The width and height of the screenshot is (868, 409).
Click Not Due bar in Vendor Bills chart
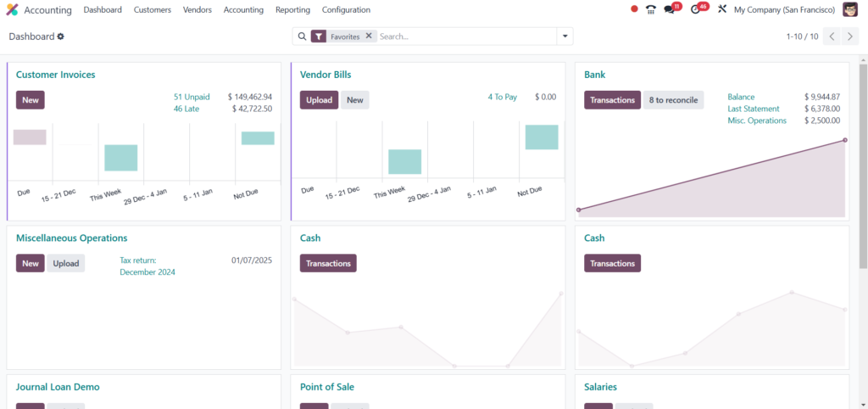pos(542,137)
